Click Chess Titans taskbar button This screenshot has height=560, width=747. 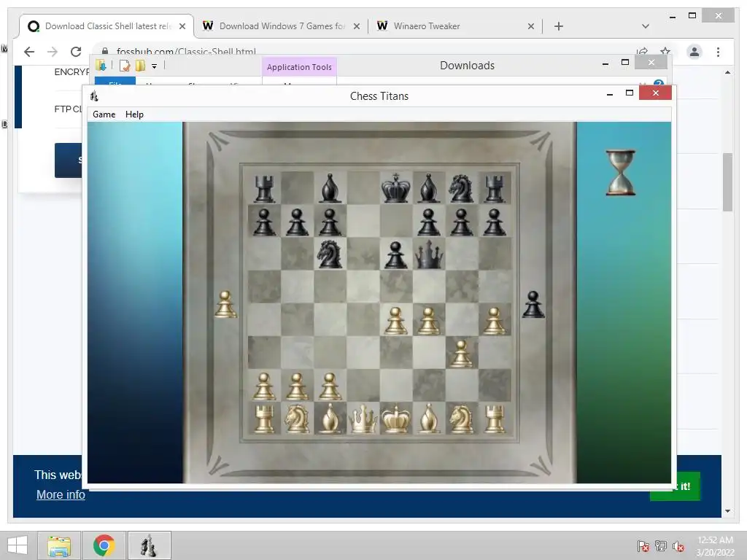click(149, 545)
